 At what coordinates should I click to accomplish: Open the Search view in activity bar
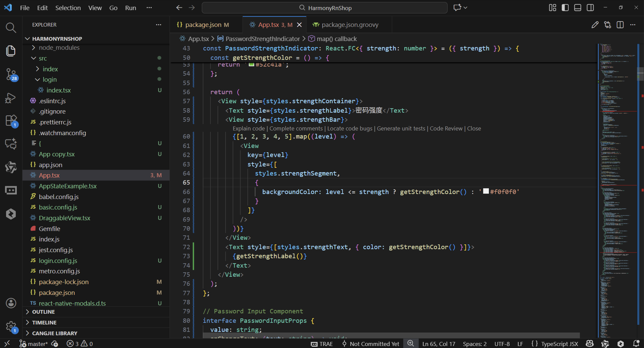pos(11,28)
